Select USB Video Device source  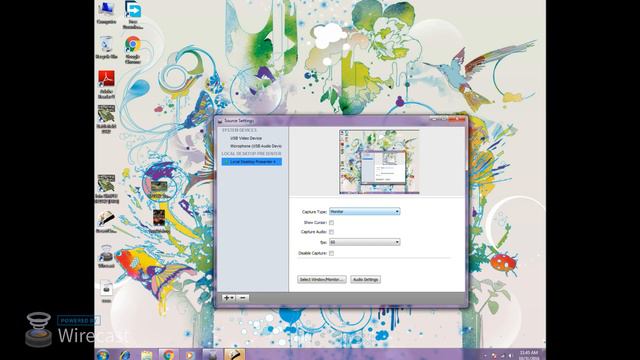246,138
